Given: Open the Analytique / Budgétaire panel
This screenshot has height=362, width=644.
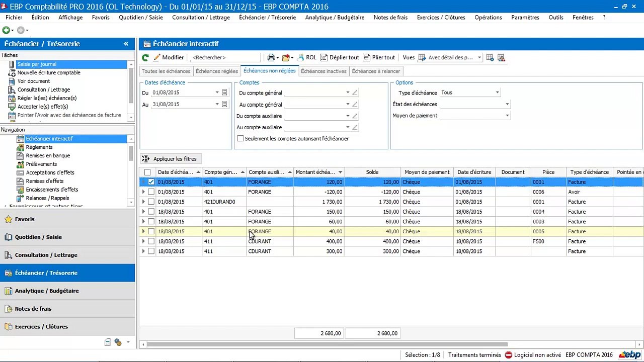Looking at the screenshot, I should click(67, 291).
